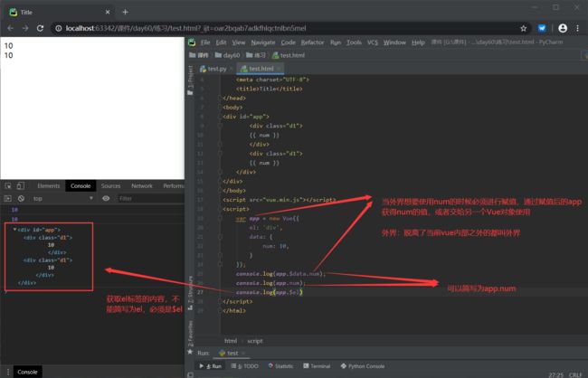Select the Title browser tab
This screenshot has height=378, width=588.
point(60,12)
